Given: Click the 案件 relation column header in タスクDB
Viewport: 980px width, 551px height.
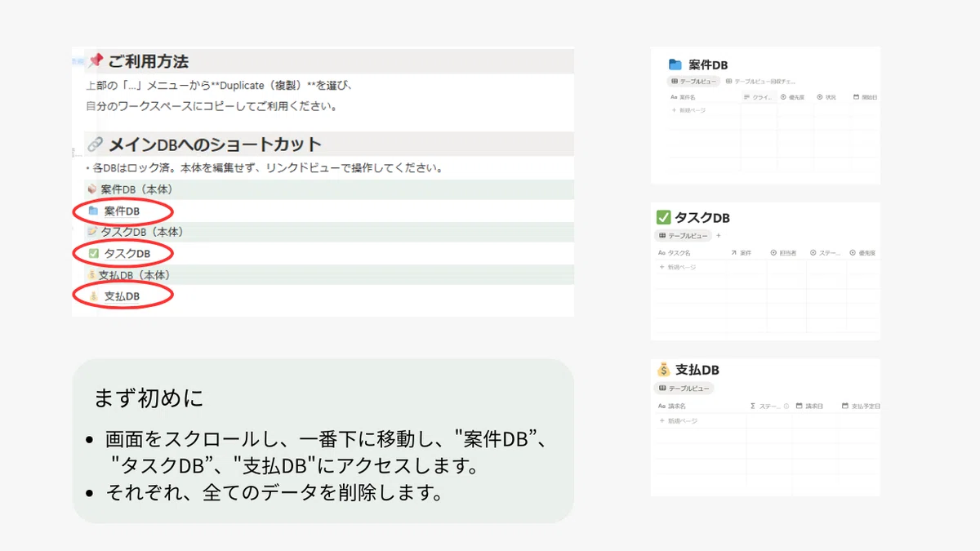Looking at the screenshot, I should tap(741, 253).
